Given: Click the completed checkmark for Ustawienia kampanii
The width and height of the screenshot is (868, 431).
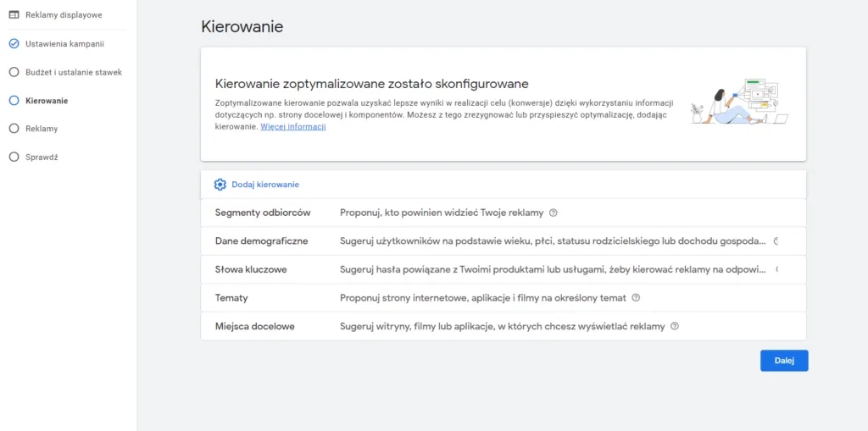Looking at the screenshot, I should [x=14, y=44].
